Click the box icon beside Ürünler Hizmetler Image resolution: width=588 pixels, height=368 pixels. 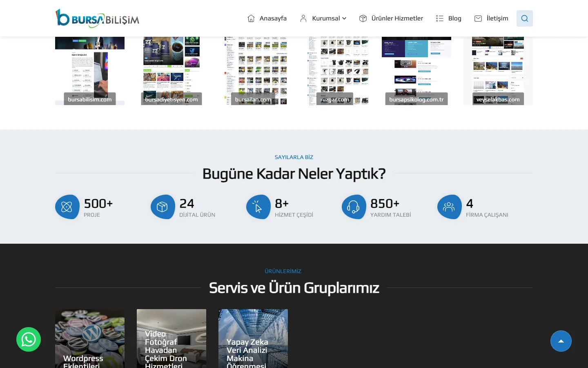click(363, 18)
